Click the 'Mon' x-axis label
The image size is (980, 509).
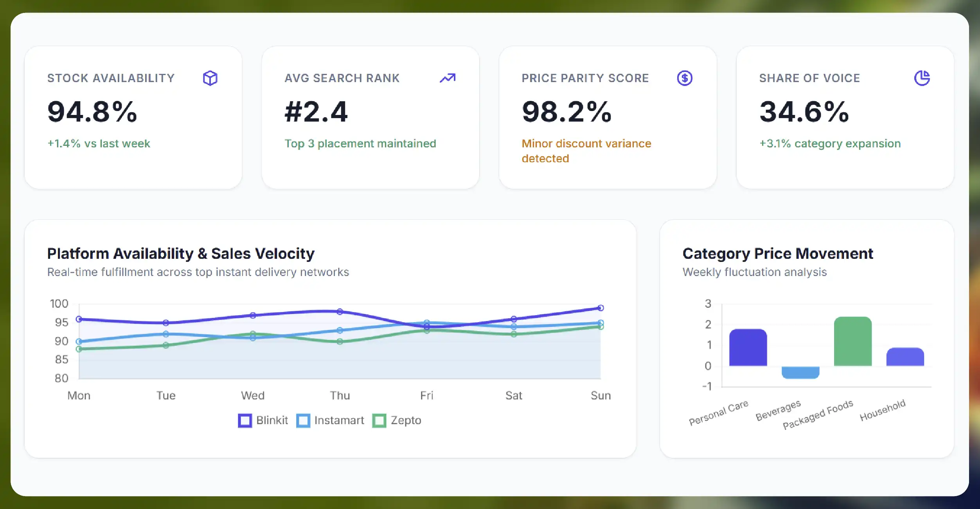coord(79,396)
